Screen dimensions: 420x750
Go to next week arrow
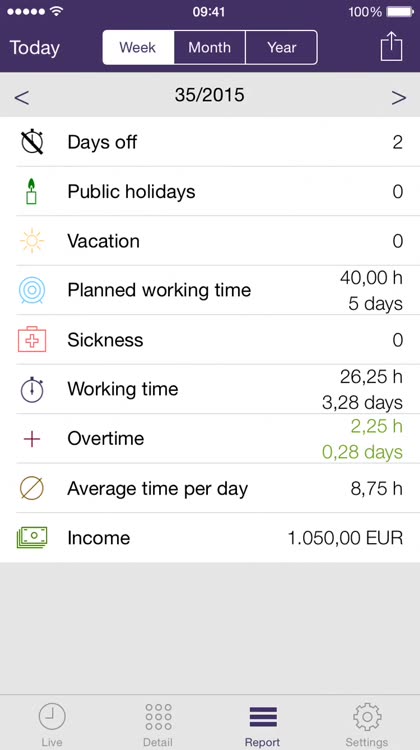pos(398,98)
